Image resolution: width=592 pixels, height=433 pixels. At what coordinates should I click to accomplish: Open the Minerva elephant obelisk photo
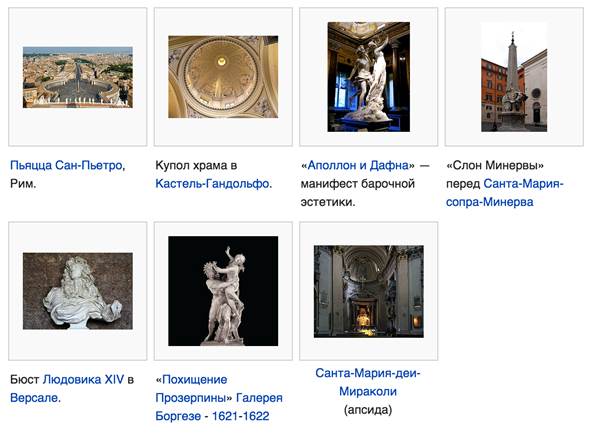(514, 77)
